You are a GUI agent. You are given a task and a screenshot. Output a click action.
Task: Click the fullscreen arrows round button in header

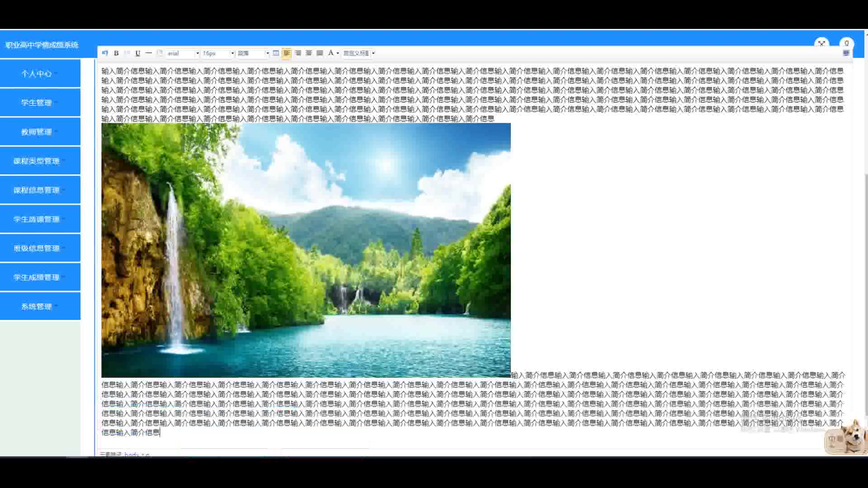pyautogui.click(x=821, y=44)
